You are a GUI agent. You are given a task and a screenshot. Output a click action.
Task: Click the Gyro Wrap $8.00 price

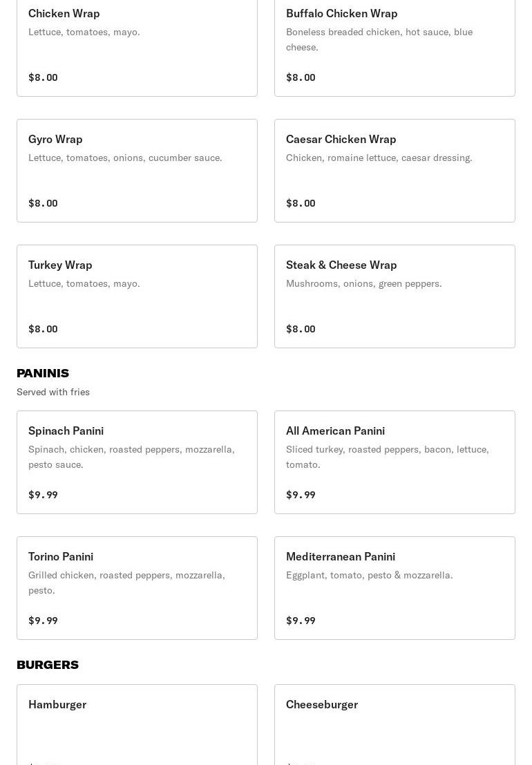(43, 203)
